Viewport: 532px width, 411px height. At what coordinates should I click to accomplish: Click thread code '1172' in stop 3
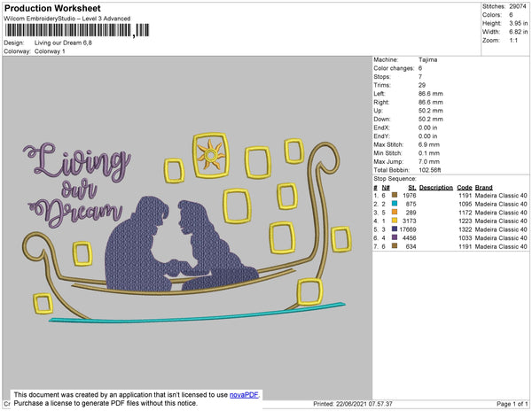[465, 213]
